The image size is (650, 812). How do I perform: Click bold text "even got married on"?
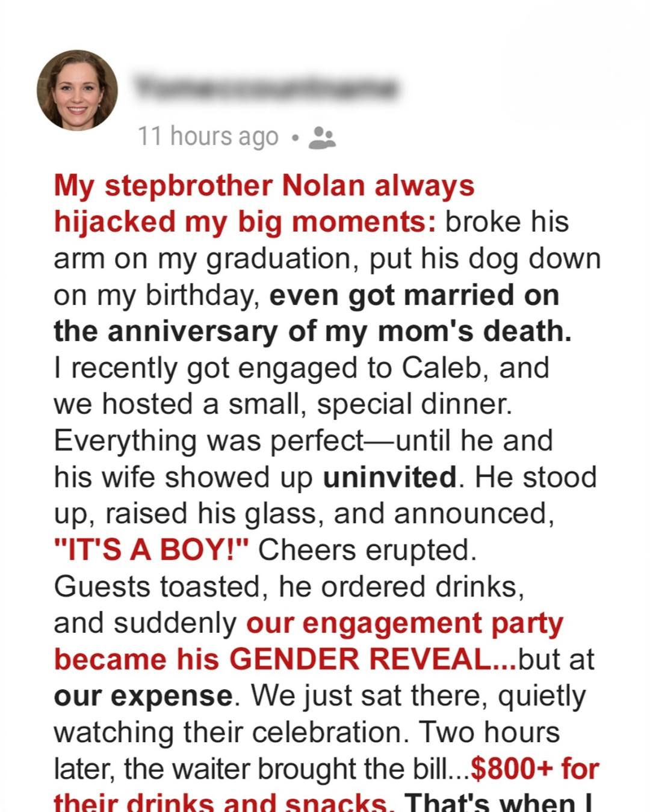point(415,295)
